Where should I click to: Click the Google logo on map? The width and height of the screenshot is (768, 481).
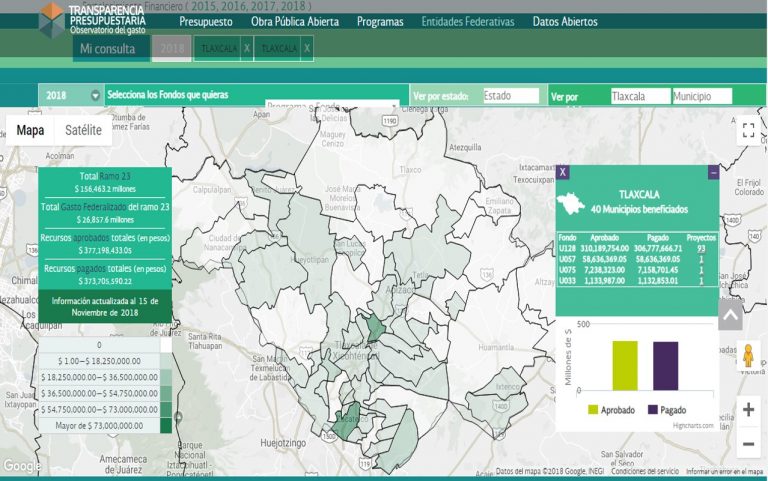[21, 465]
